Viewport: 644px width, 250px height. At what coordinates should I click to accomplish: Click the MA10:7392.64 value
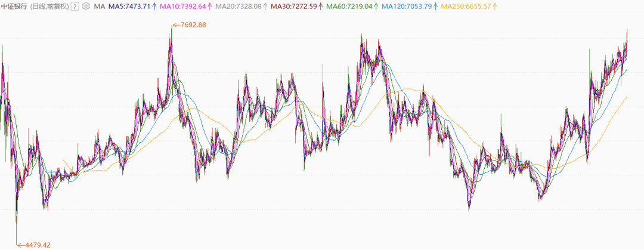pos(186,6)
